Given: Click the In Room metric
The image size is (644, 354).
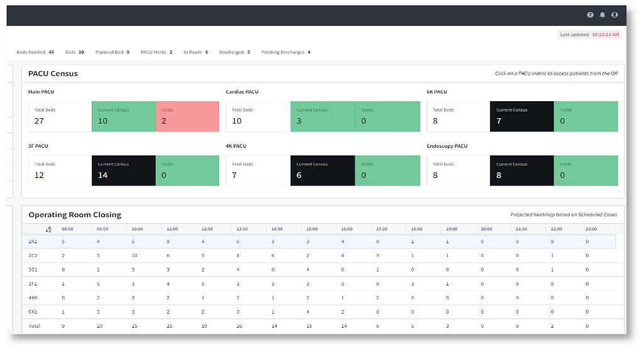Looking at the screenshot, I should (x=196, y=52).
